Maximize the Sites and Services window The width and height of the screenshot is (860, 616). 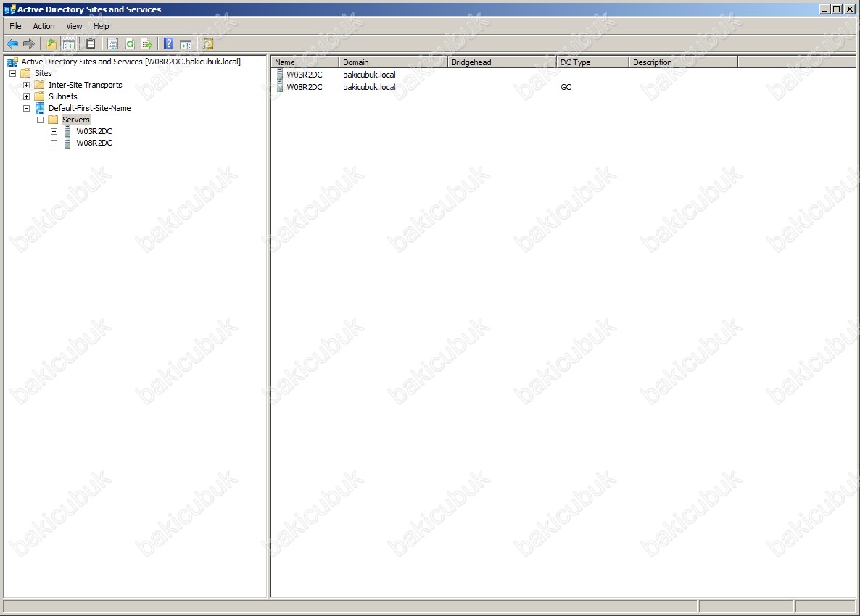(836, 9)
